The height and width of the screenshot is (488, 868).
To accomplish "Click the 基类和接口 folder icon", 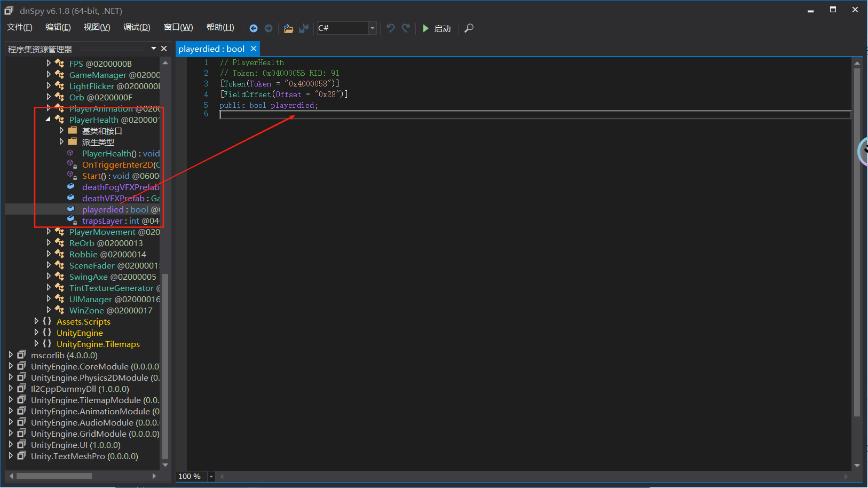I will (73, 130).
